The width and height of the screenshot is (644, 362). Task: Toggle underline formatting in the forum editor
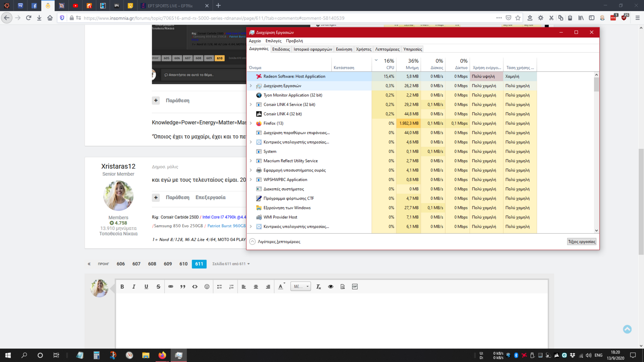click(146, 287)
